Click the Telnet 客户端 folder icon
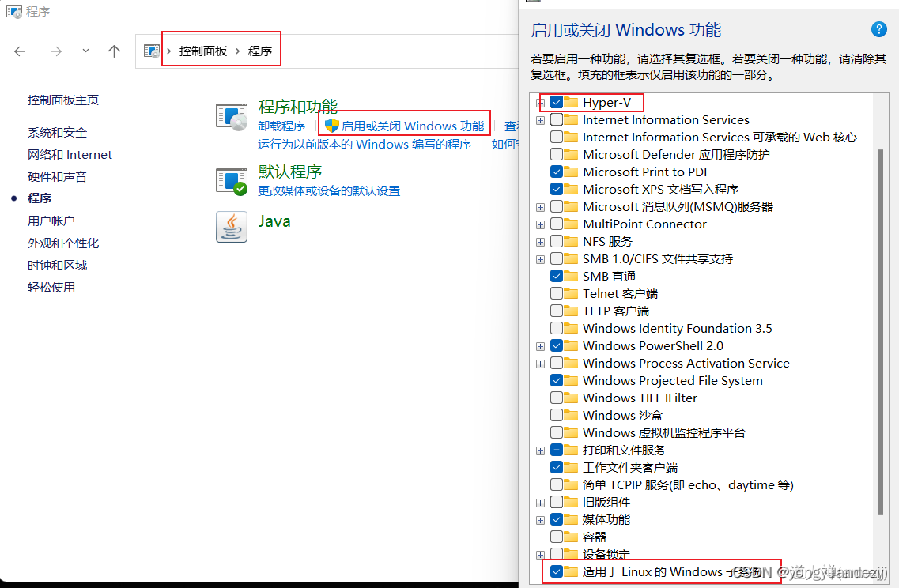Screen dimensions: 899x588 point(571,293)
